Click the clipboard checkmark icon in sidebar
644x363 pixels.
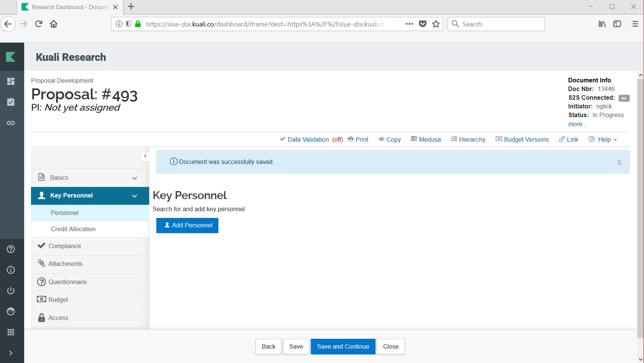click(x=11, y=102)
